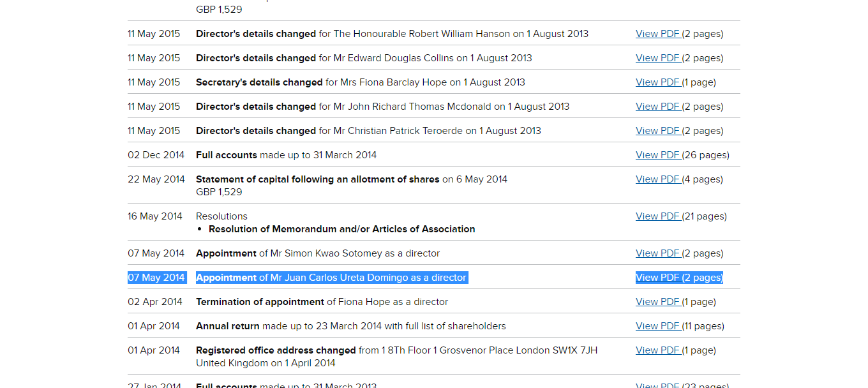
Task: View PDF for Edward Douglas Collins filing
Action: click(658, 58)
